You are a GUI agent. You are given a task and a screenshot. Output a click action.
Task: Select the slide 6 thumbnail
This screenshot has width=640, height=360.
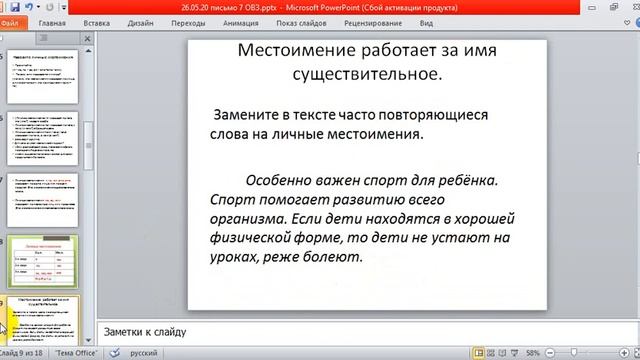tap(42, 138)
